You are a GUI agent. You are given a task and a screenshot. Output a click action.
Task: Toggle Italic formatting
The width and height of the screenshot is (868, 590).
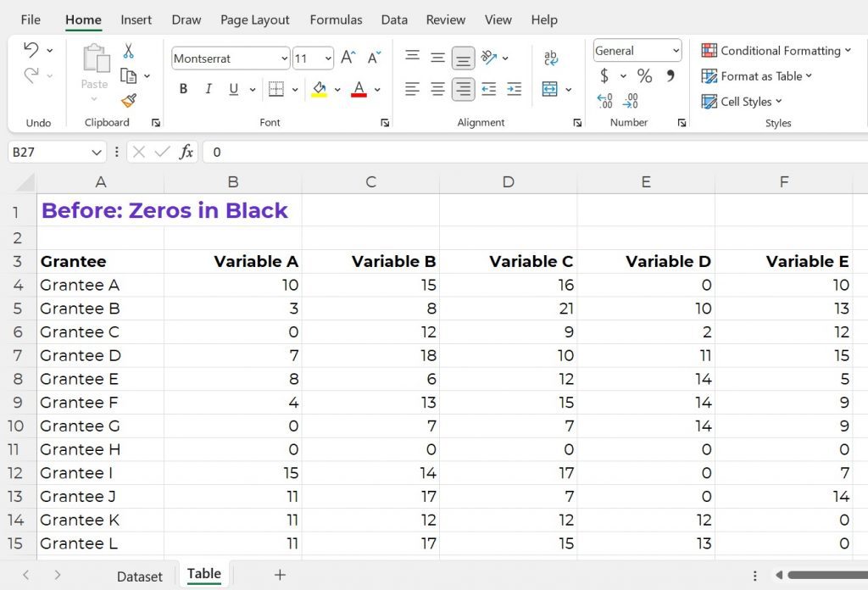point(209,89)
